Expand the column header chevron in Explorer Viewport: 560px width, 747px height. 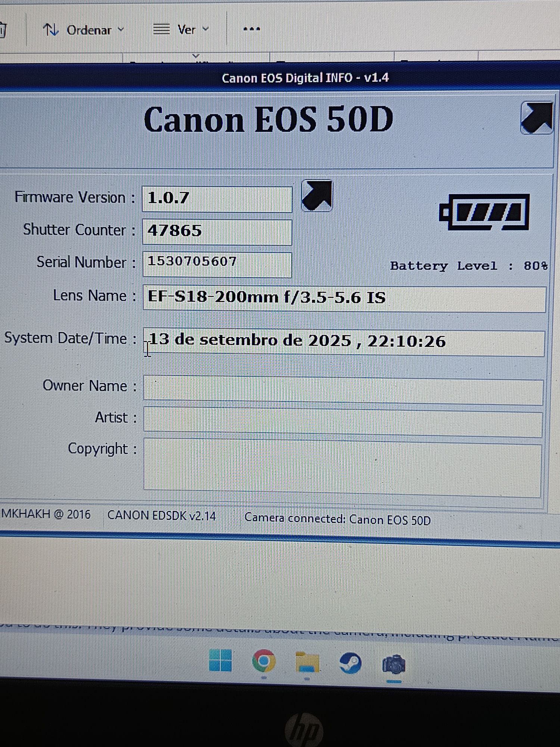[x=196, y=56]
